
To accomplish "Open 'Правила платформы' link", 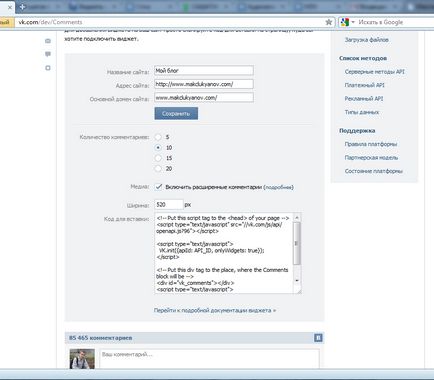I will [x=371, y=144].
